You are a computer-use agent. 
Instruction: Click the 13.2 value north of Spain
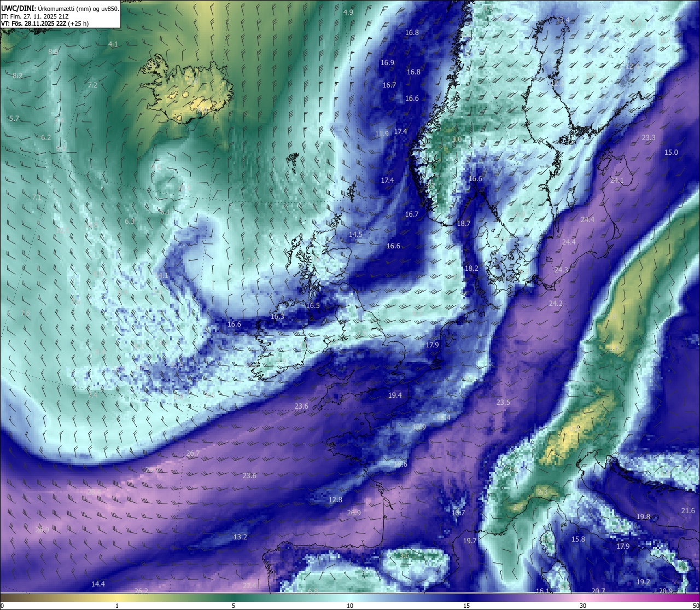240,537
